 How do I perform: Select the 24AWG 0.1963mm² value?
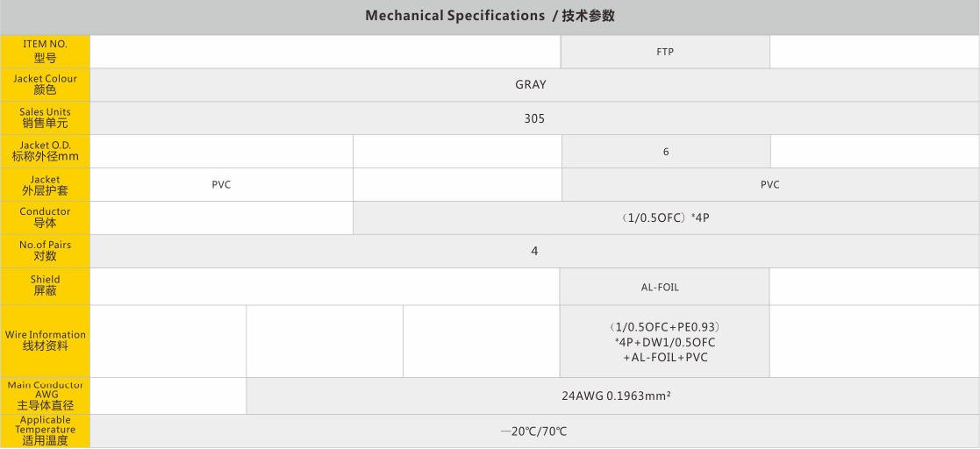pos(616,396)
